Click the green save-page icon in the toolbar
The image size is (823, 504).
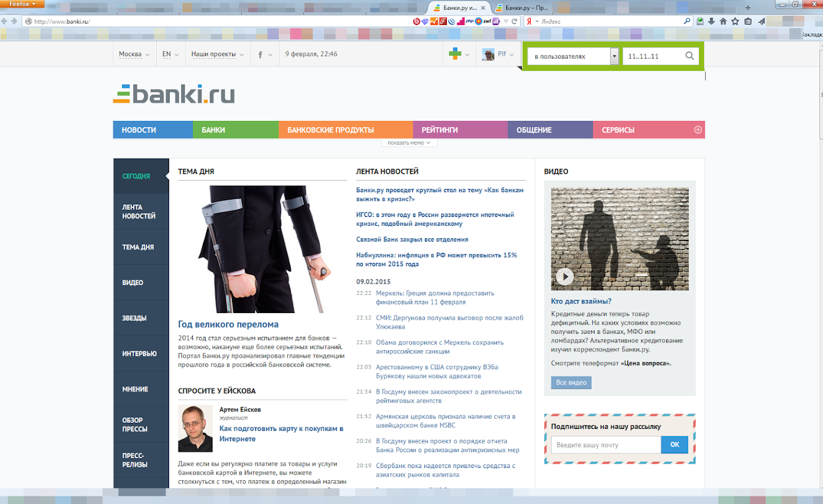point(700,21)
